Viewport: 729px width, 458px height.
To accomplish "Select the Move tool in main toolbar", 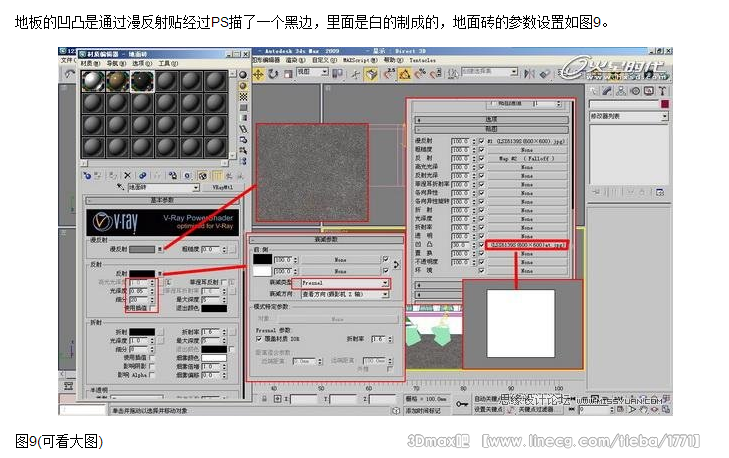I will pyautogui.click(x=258, y=74).
